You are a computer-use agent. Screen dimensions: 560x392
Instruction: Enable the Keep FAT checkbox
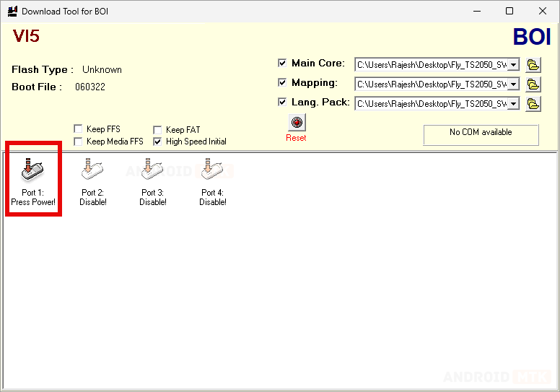pos(157,130)
